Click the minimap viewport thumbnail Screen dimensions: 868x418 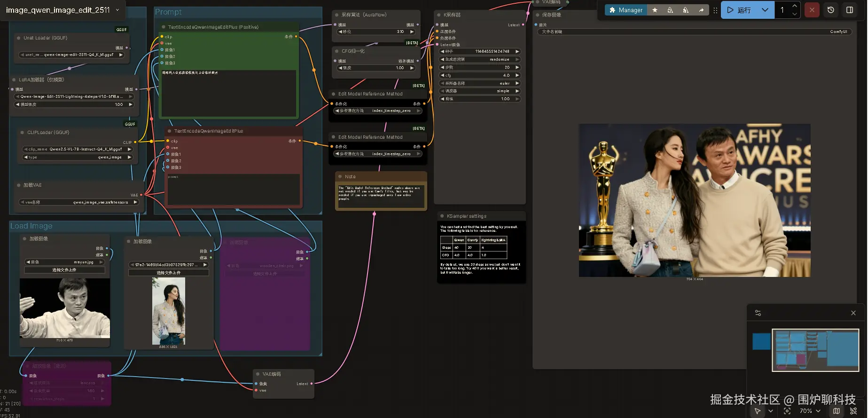(x=815, y=350)
